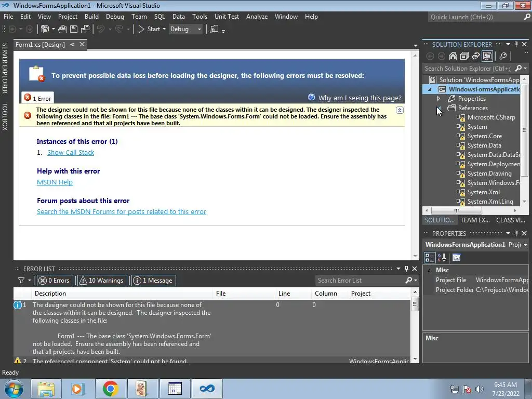Collapse the designer error message details
Image resolution: width=532 pixels, height=399 pixels.
tap(400, 110)
